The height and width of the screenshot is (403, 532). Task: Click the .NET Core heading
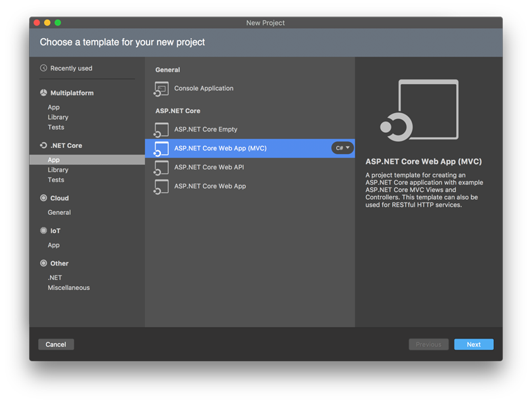pyautogui.click(x=66, y=146)
